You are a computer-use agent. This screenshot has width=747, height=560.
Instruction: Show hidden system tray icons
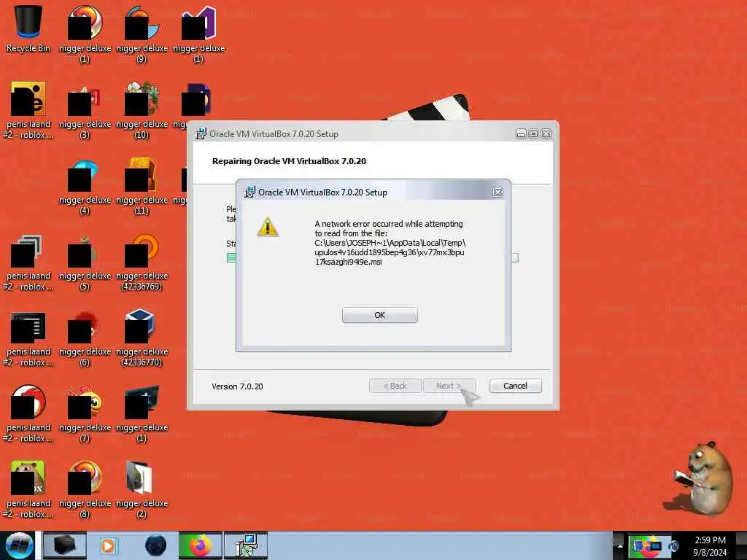(619, 545)
